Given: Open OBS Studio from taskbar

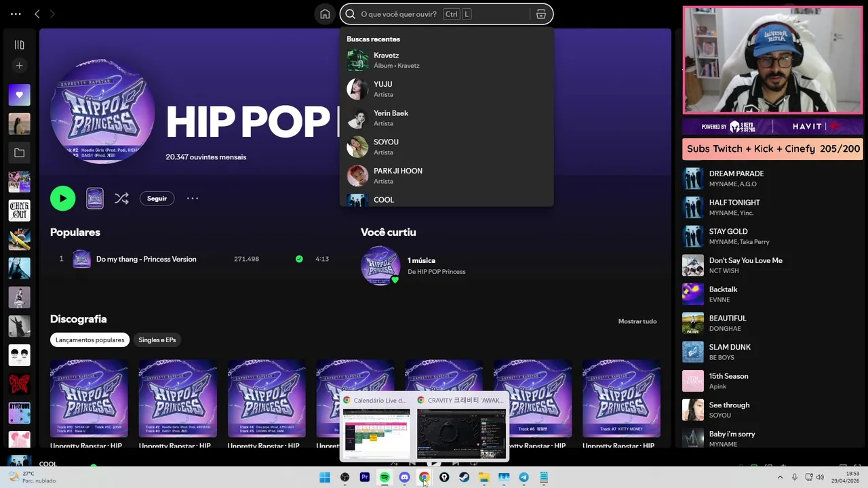Looking at the screenshot, I should [344, 477].
